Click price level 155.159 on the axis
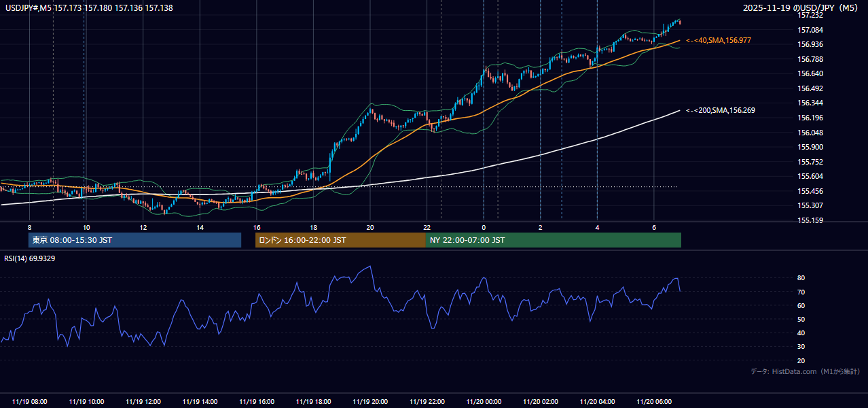The image size is (868, 408). coord(810,220)
